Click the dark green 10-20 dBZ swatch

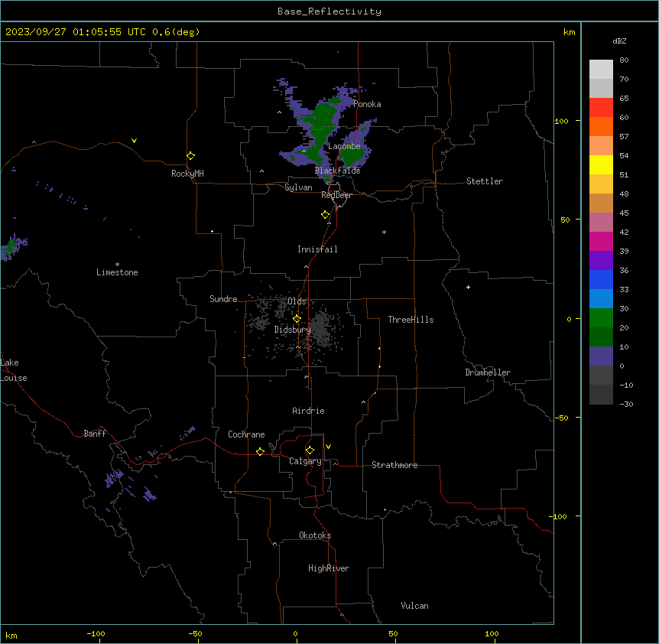coord(601,337)
